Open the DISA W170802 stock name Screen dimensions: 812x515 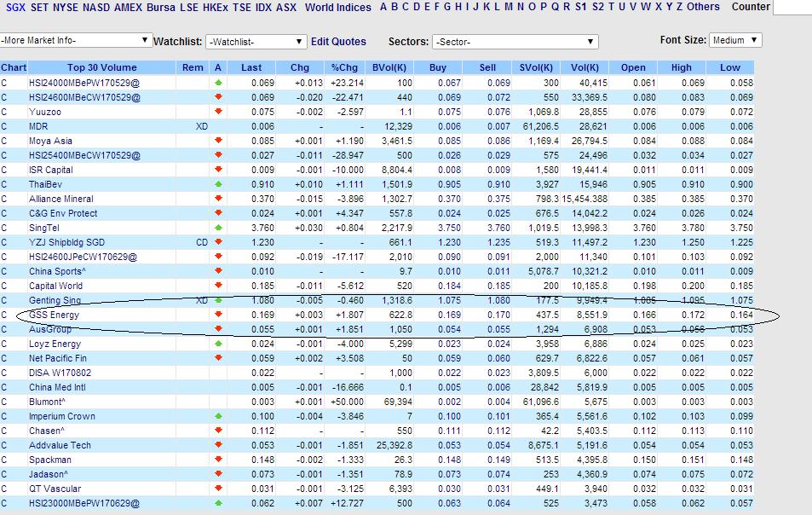point(60,373)
